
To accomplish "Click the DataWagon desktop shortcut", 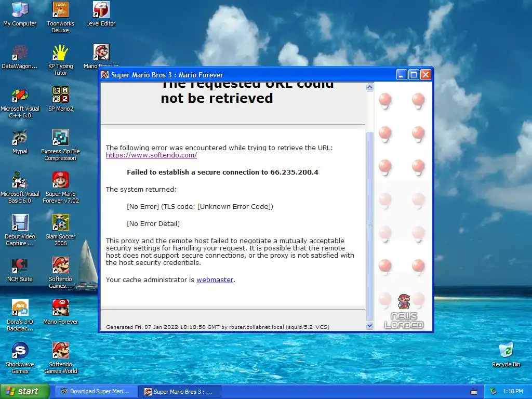I will [20, 52].
